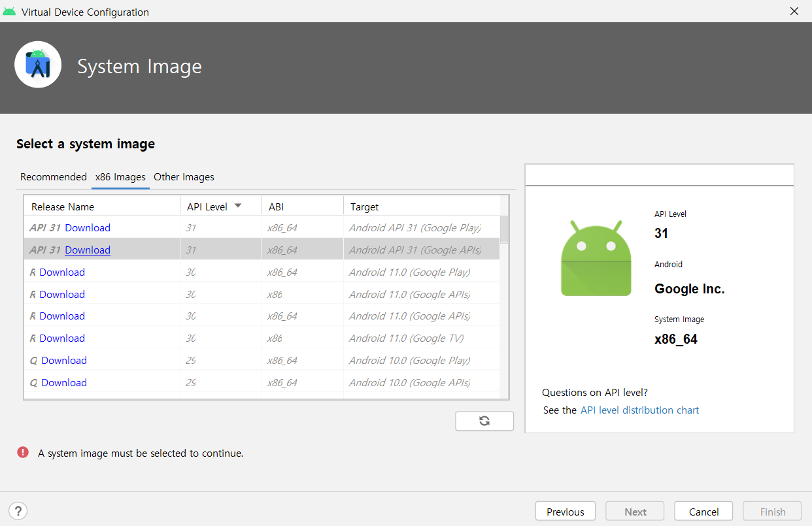
Task: Download R x86_64 Android 11.0 Google APIs image
Action: [62, 316]
